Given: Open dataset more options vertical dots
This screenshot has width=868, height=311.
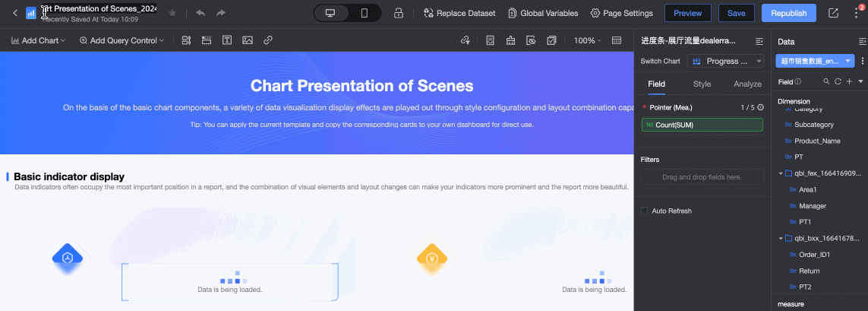Looking at the screenshot, I should point(862,61).
